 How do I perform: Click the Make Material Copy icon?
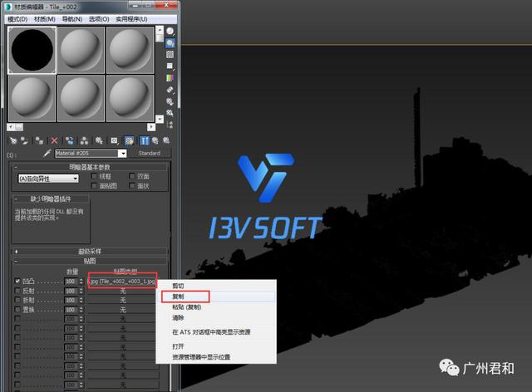click(70, 140)
